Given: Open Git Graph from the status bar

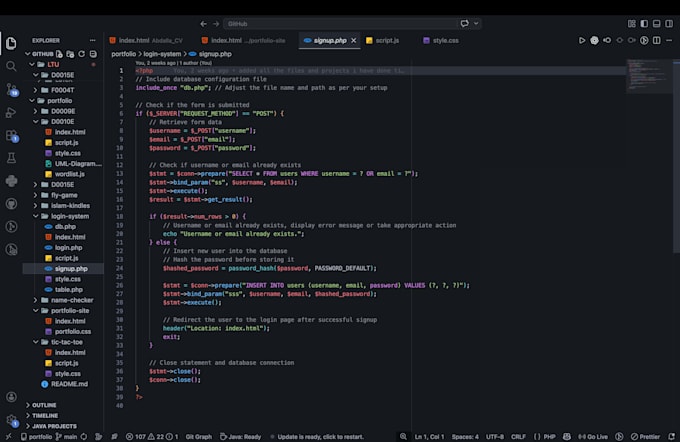Looking at the screenshot, I should [x=199, y=437].
